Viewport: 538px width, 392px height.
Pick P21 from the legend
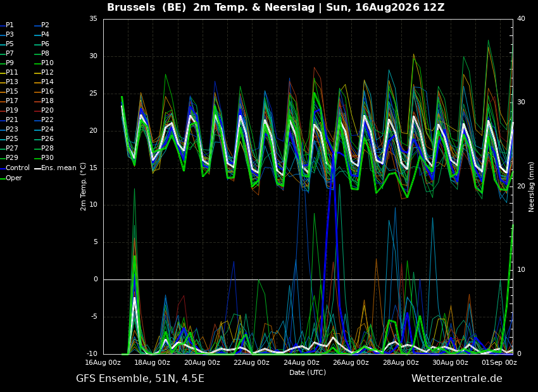tap(9, 120)
